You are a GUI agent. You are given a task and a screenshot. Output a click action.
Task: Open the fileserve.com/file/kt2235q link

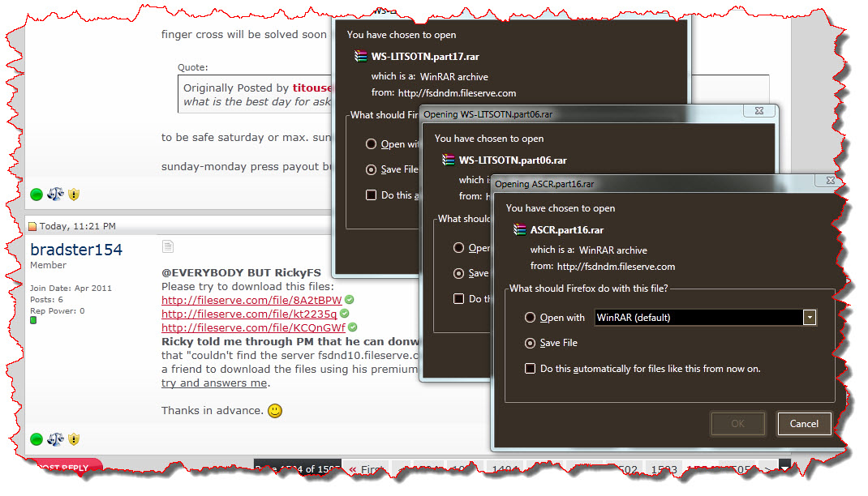tap(249, 314)
